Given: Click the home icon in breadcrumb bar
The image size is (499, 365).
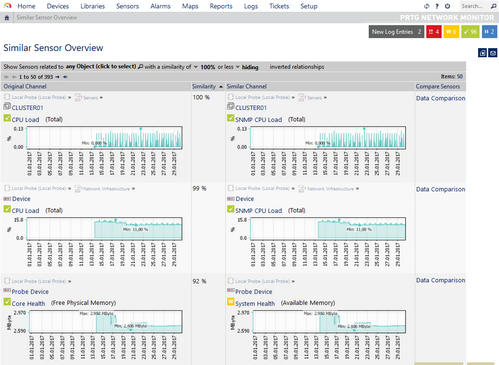Looking at the screenshot, I should (7, 18).
